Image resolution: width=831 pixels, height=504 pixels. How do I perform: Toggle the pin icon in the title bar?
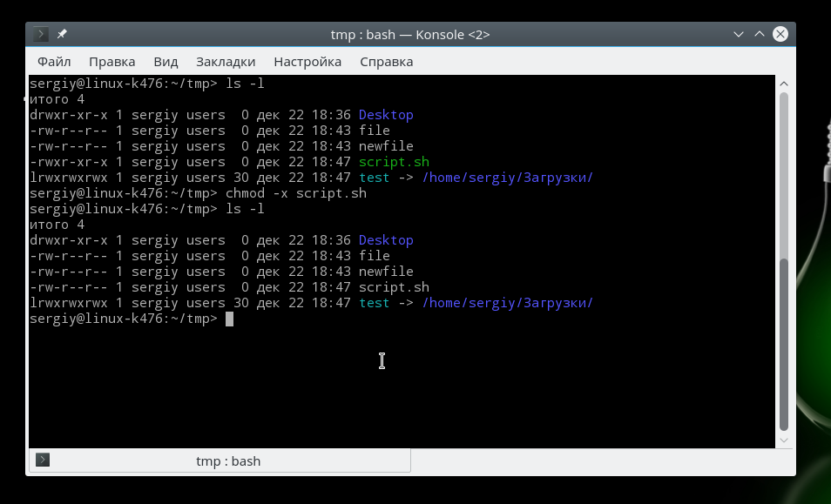(x=62, y=34)
